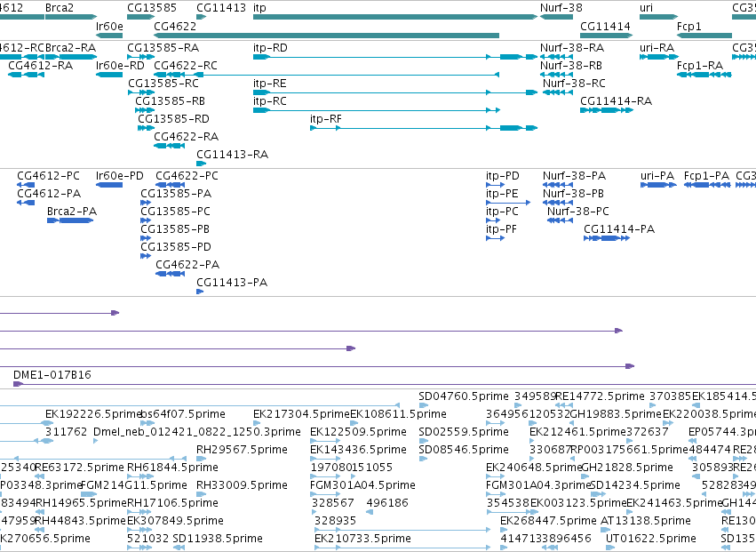Click the EK210733.5prime EST label
This screenshot has height=552, width=756.
[x=362, y=539]
